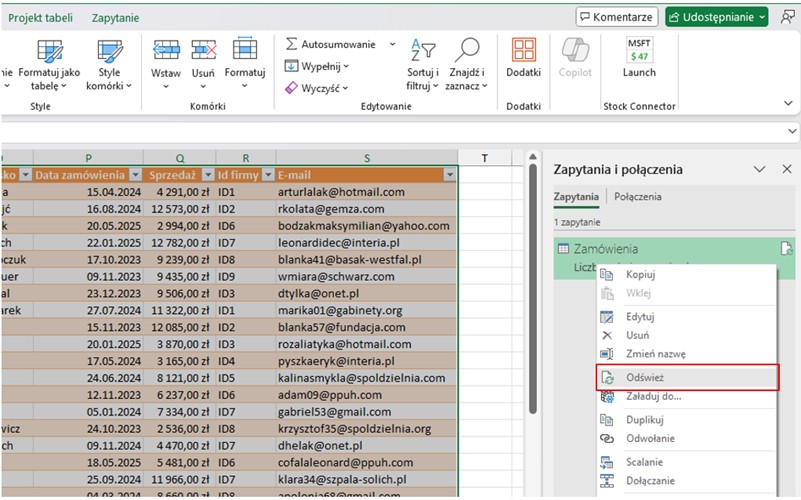
Task: Collapse the ribbon with the chevron
Action: click(788, 103)
